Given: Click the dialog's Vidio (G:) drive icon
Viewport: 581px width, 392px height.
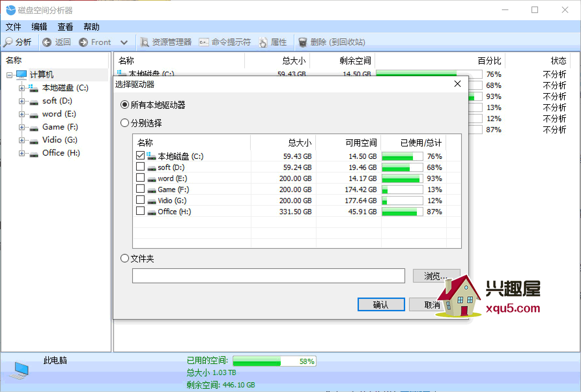Looking at the screenshot, I should click(x=151, y=202).
